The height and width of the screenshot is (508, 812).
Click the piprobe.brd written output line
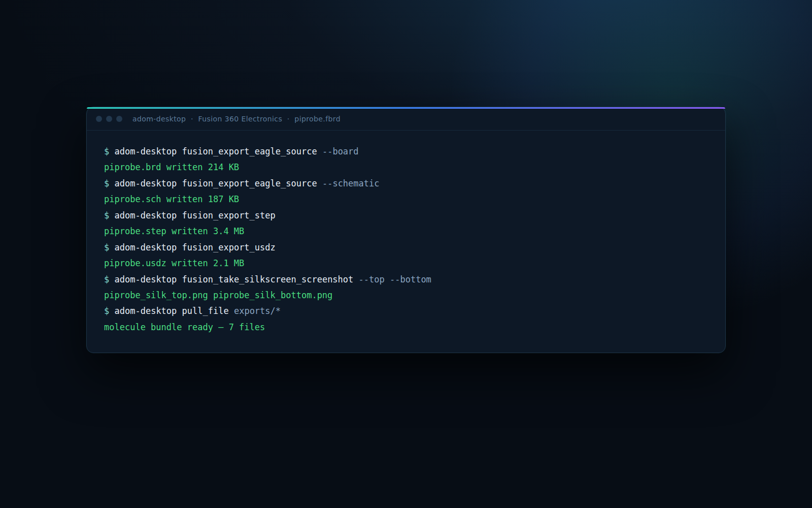172,167
